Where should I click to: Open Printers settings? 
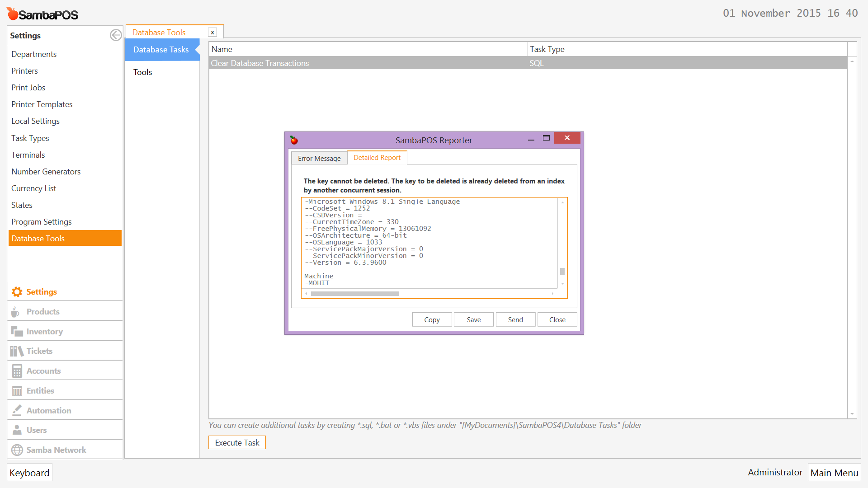[x=24, y=71]
